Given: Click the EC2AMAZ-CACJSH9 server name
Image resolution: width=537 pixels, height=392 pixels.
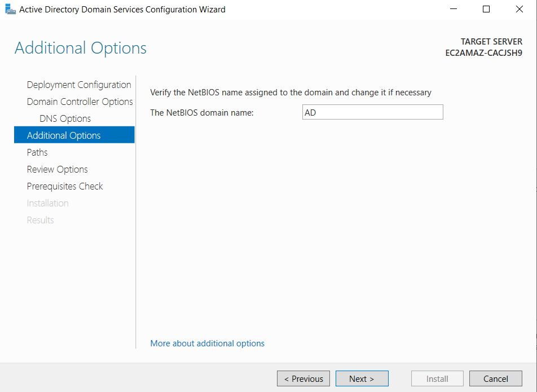Looking at the screenshot, I should [x=483, y=53].
